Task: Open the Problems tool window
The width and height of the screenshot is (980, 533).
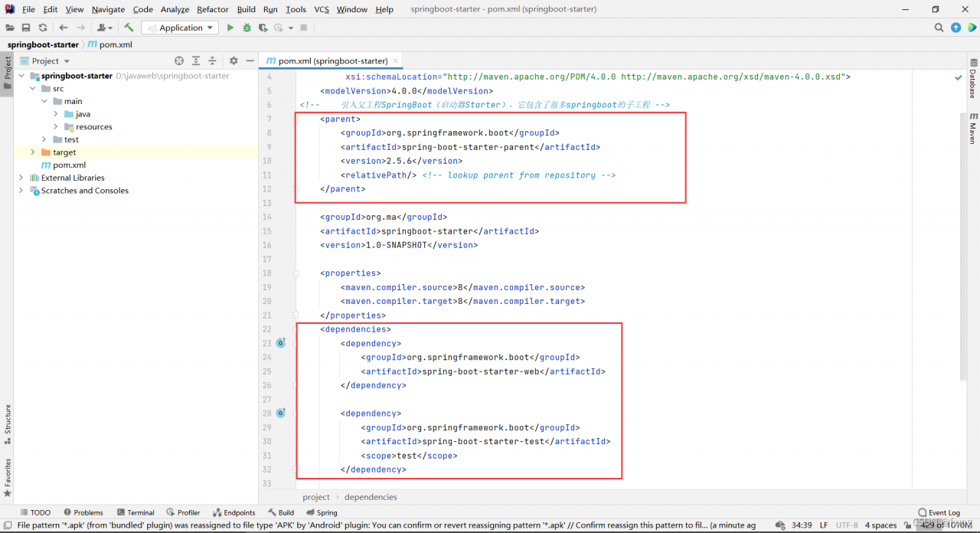Action: 83,512
